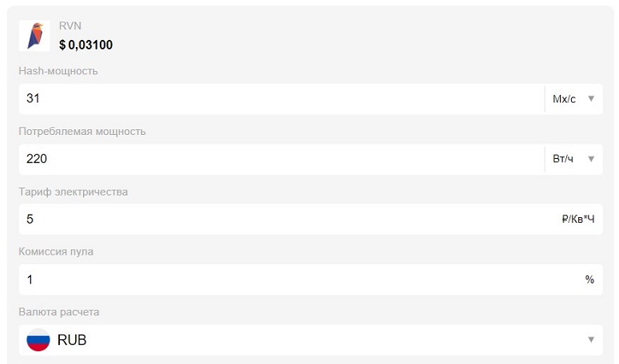
Task: Click the RVN coin name text
Action: coord(70,26)
